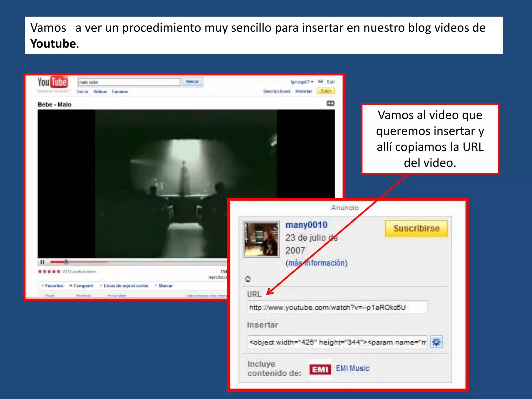Click the yellow Suscribirse button

[x=416, y=228]
